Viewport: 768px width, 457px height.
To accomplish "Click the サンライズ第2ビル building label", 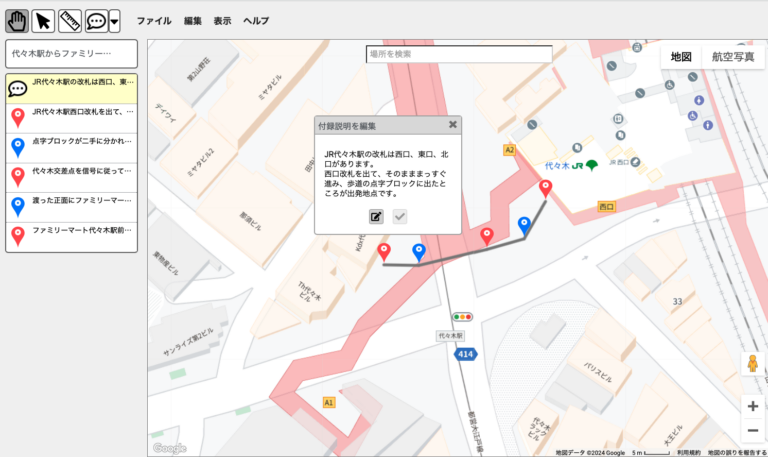I will 189,342.
